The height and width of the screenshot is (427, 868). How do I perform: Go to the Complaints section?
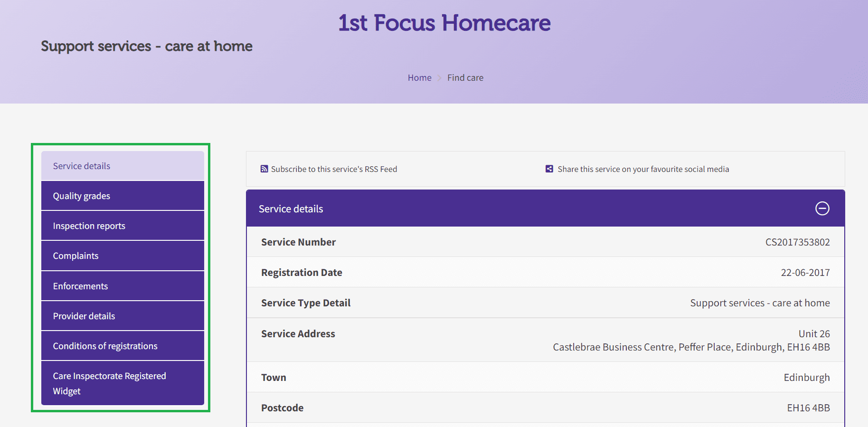click(123, 256)
